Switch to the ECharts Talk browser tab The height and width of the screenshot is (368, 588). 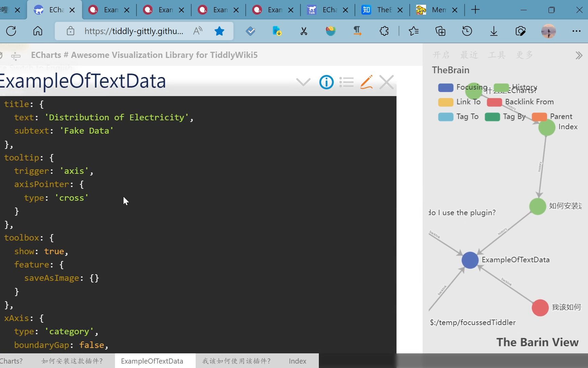(328, 10)
